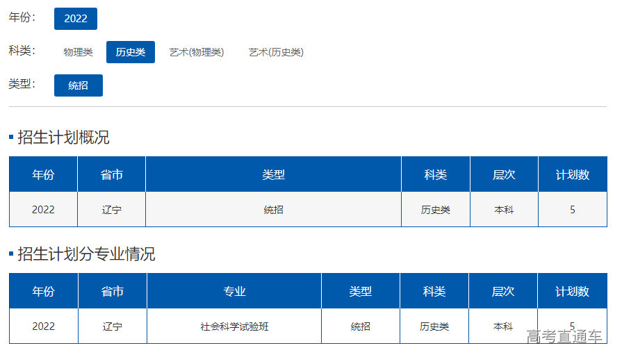Click 年份 header in the overview table
Screen dimensions: 622x364
point(43,174)
